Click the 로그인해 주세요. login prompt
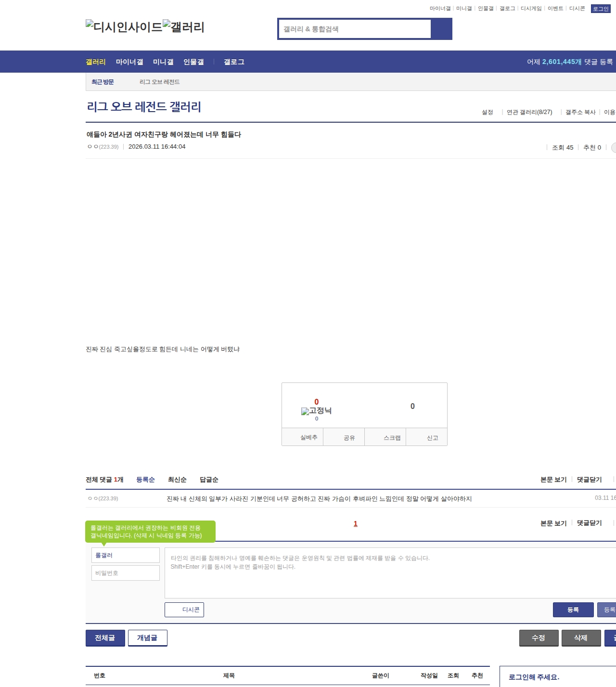This screenshot has width=616, height=687. [534, 677]
